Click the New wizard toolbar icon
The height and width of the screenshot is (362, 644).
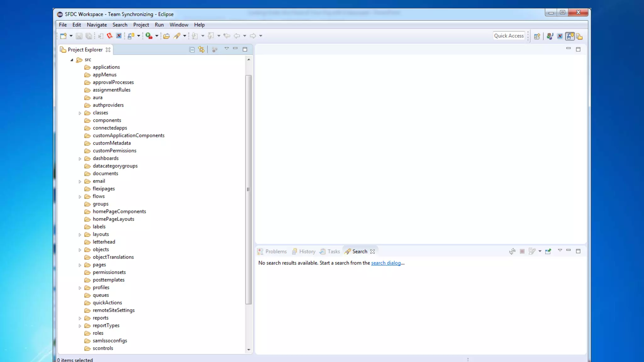63,36
